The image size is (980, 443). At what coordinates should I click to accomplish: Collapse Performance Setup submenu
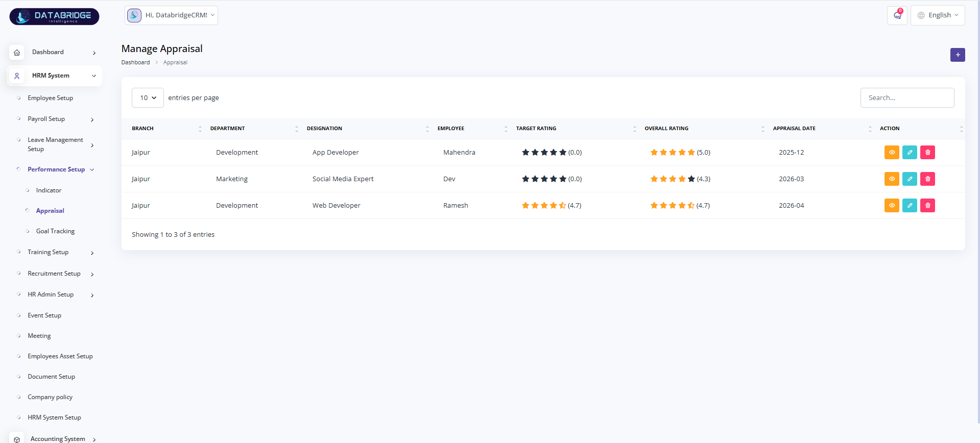56,169
